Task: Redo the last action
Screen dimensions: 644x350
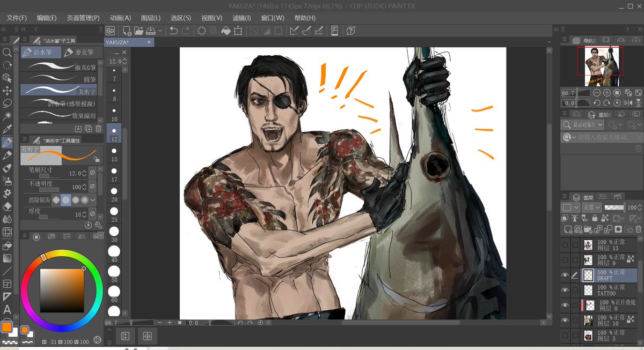Action: [186, 31]
